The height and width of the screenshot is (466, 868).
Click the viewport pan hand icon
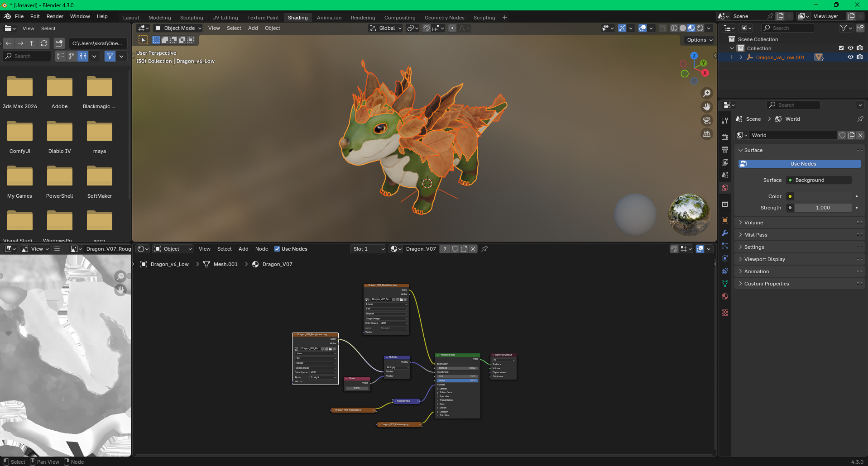click(706, 107)
